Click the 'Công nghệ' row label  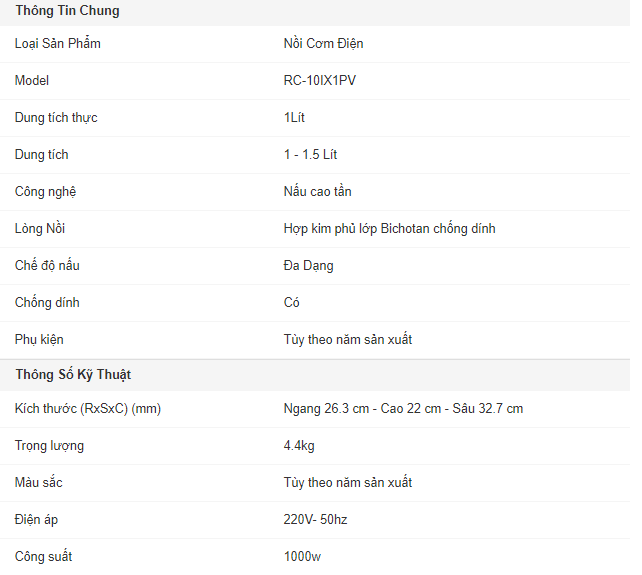point(45,192)
